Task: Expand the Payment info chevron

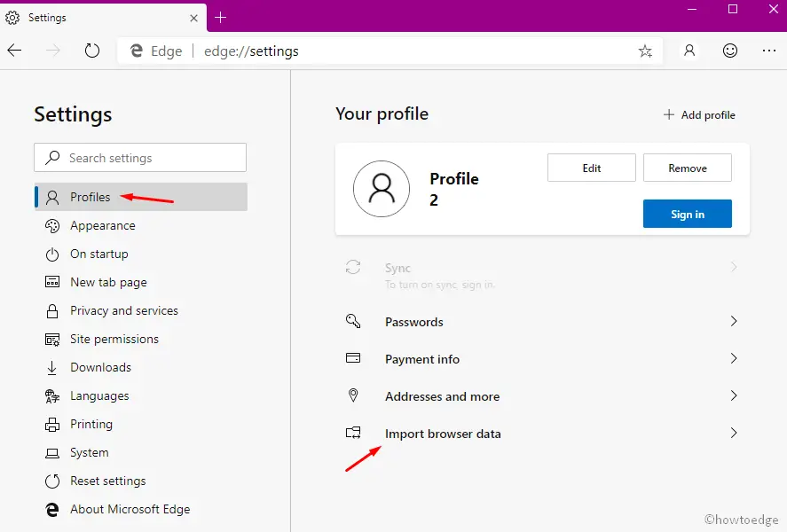Action: coord(734,359)
